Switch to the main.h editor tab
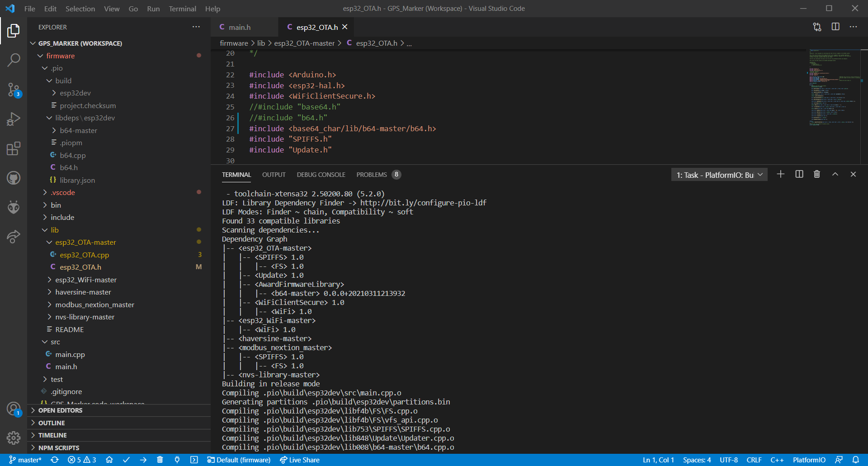The image size is (868, 466). click(241, 27)
